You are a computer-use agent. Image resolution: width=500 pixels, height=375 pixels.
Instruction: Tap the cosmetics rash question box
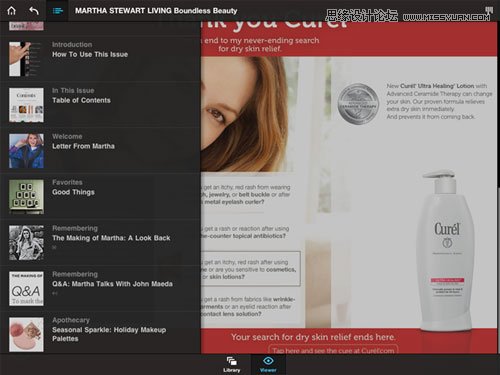pyautogui.click(x=251, y=269)
